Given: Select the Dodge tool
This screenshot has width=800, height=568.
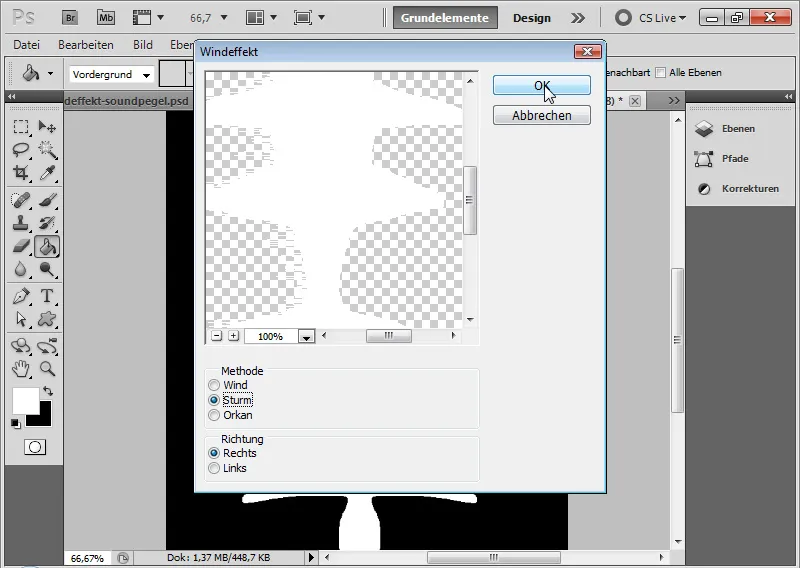Looking at the screenshot, I should [47, 269].
